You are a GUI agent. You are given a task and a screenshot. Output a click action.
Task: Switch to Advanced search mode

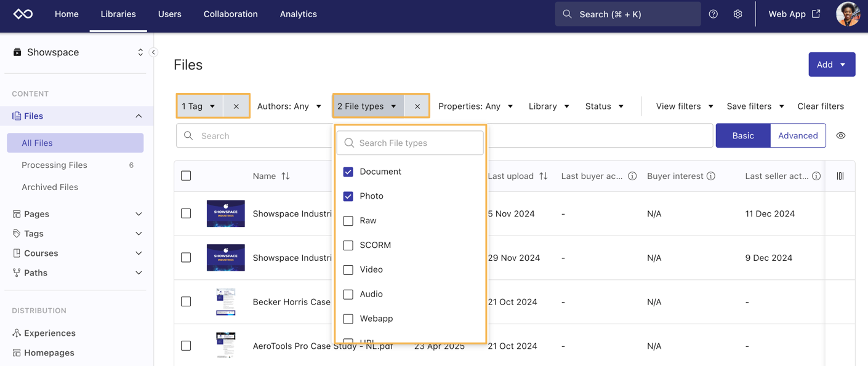click(x=798, y=136)
